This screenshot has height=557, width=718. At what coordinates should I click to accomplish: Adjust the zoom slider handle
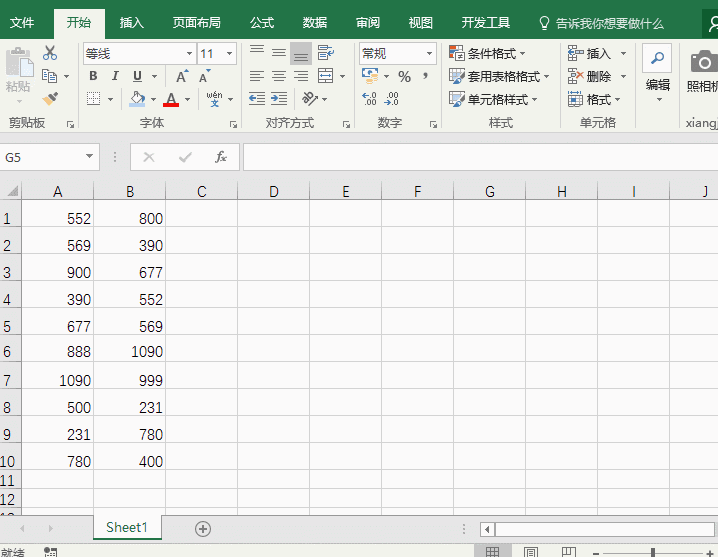[653, 553]
